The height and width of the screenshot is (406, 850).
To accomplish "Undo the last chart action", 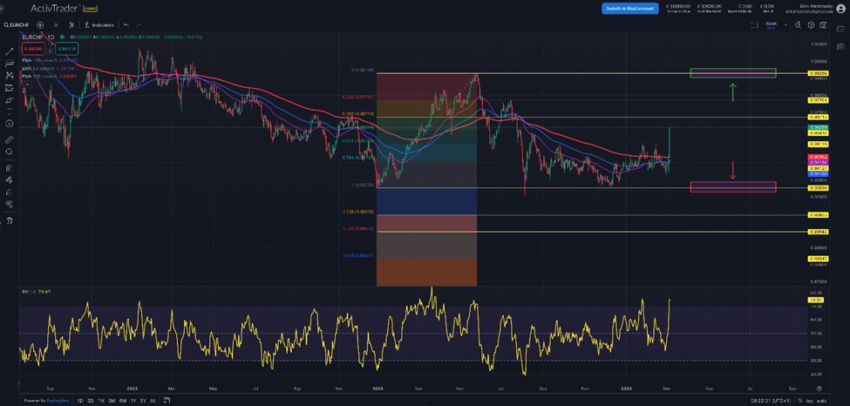I will point(126,25).
